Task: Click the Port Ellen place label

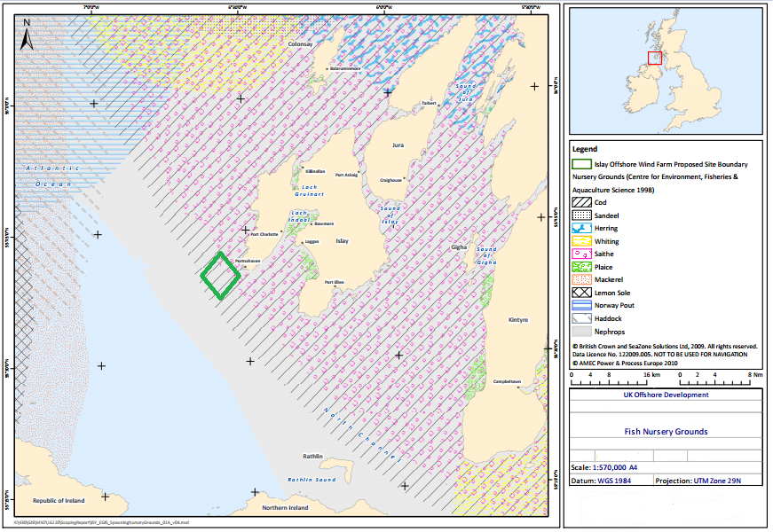Action: (334, 283)
